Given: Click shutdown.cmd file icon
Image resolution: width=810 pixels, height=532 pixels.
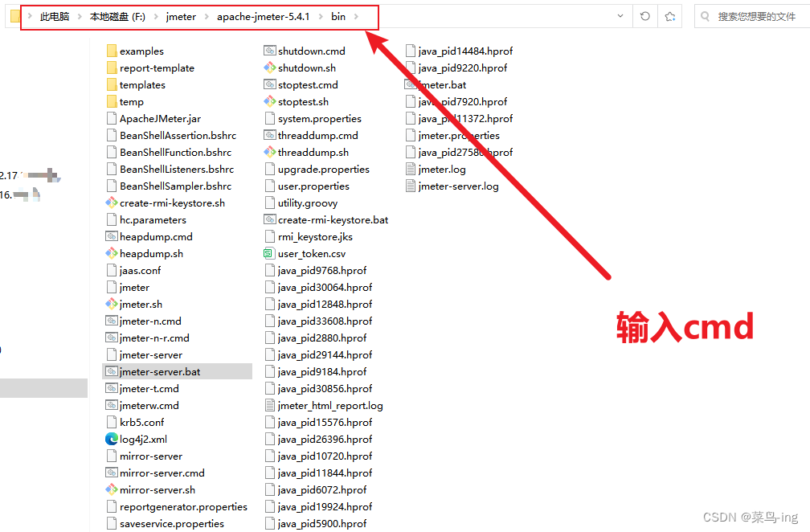Looking at the screenshot, I should [269, 51].
